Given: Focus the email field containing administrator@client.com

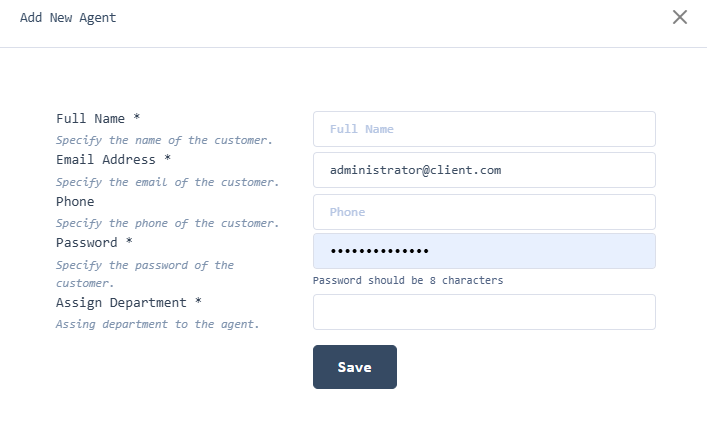Looking at the screenshot, I should tap(484, 170).
